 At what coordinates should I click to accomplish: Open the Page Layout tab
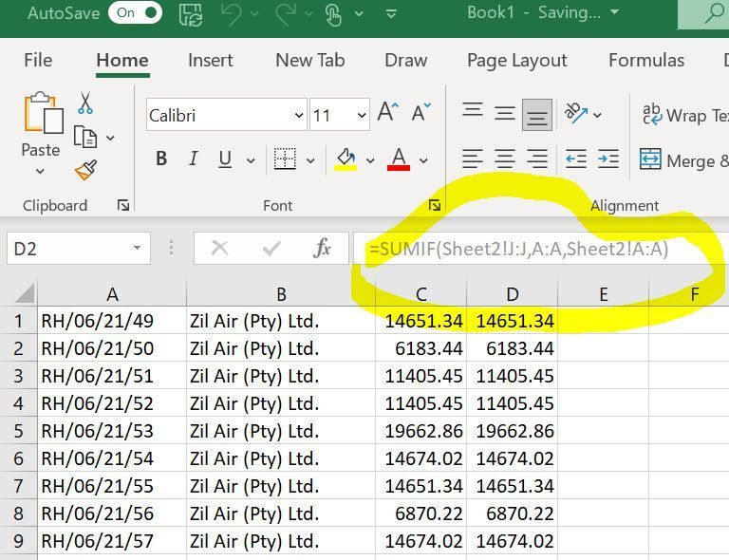(x=517, y=61)
